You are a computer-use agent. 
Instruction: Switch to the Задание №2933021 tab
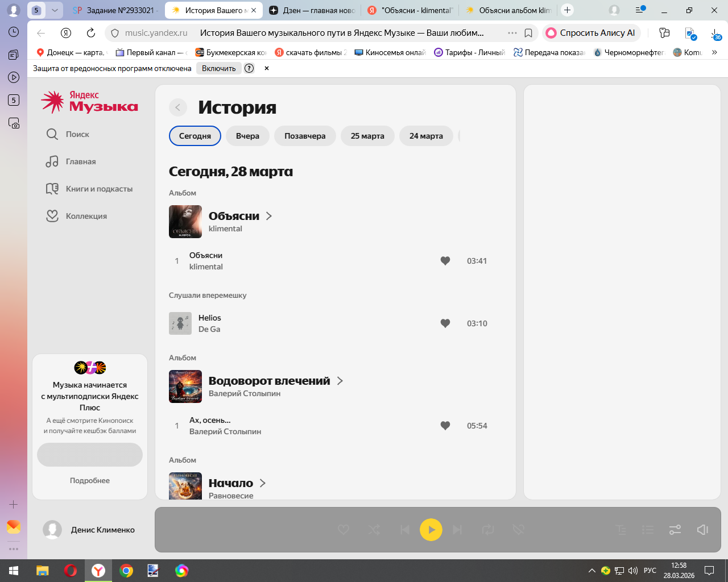point(117,10)
